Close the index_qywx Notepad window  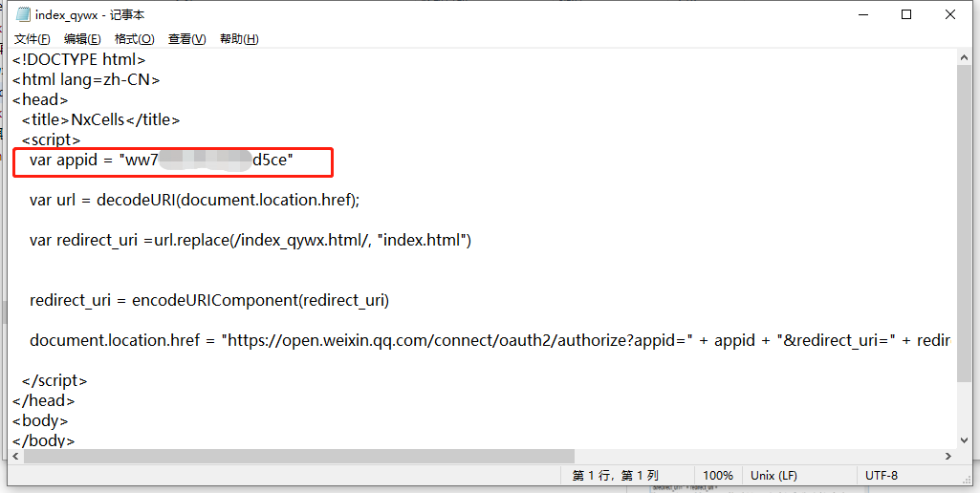(x=950, y=15)
